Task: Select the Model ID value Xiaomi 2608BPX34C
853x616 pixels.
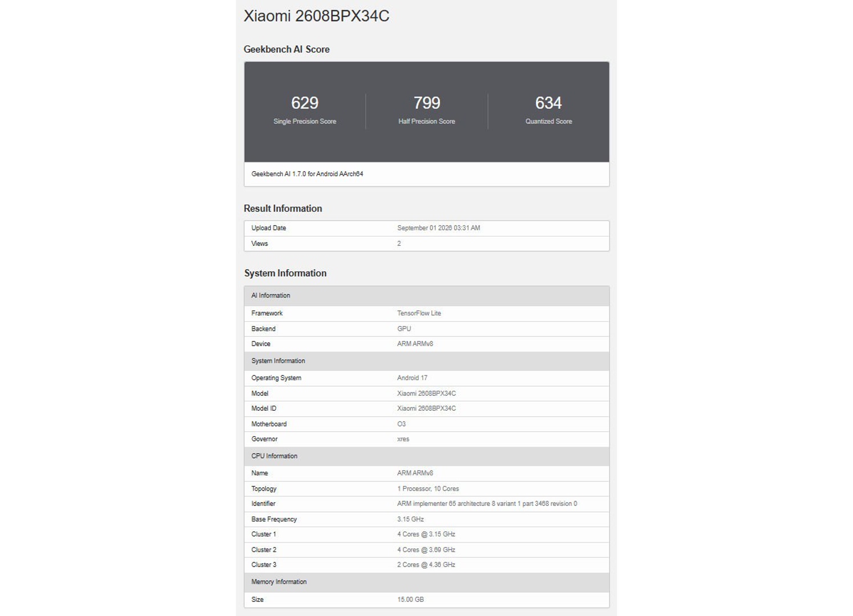Action: click(426, 408)
